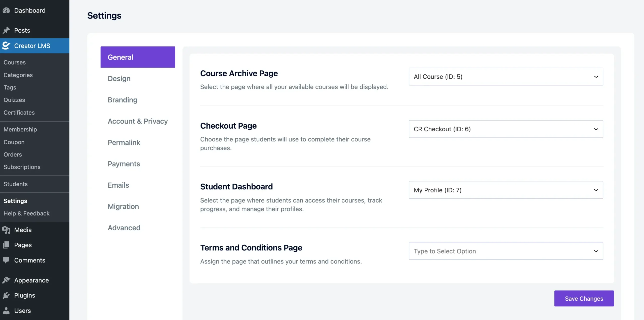Image resolution: width=644 pixels, height=320 pixels.
Task: Open Plugins using its icon
Action: click(6, 295)
